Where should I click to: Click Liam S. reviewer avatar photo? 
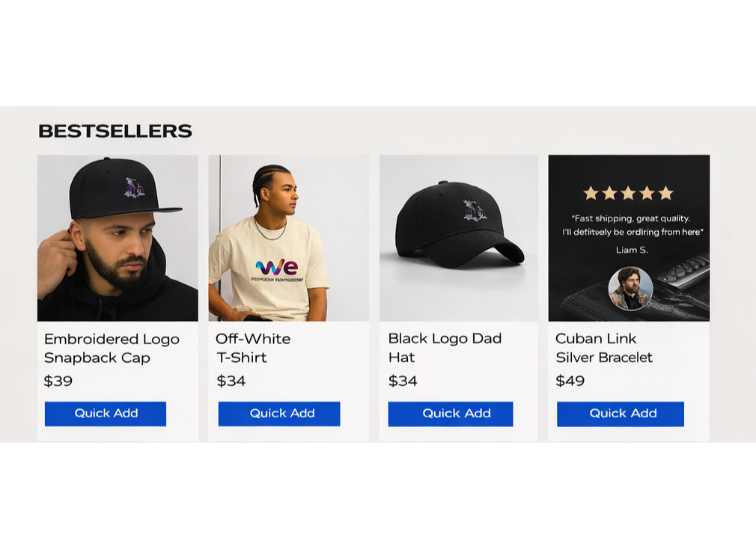click(631, 289)
